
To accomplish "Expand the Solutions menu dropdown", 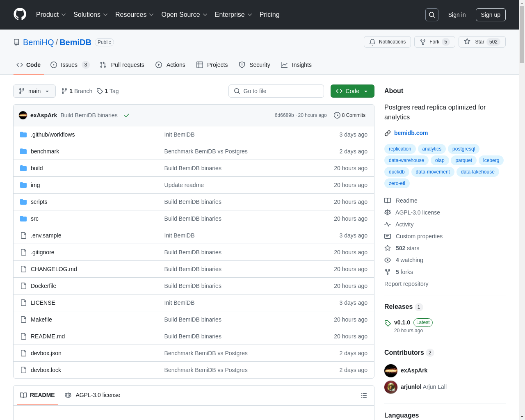I will [91, 15].
